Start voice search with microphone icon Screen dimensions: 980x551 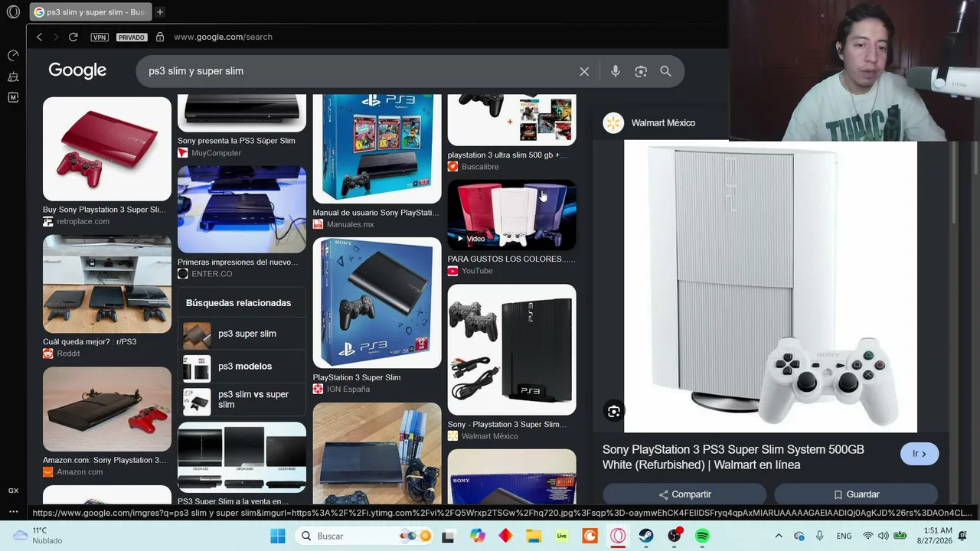(x=616, y=71)
